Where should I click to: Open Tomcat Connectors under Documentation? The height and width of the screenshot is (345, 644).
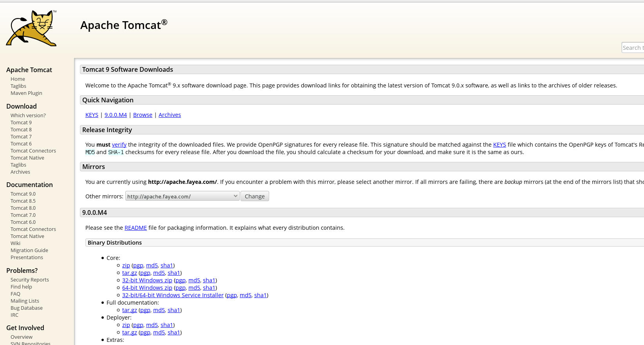tap(33, 229)
